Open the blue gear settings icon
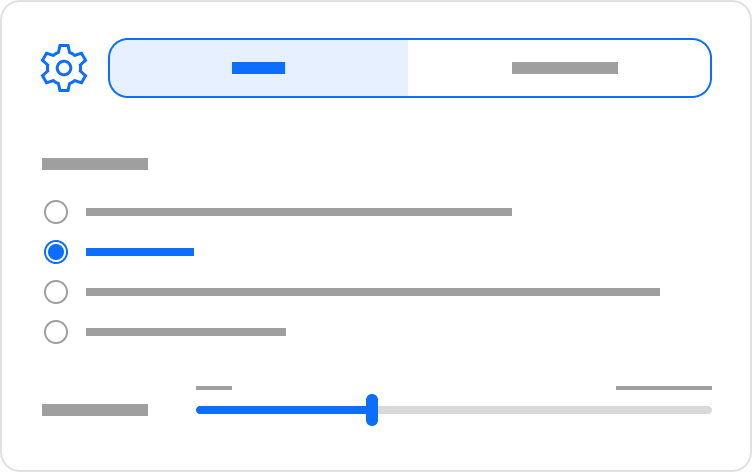 [64, 68]
